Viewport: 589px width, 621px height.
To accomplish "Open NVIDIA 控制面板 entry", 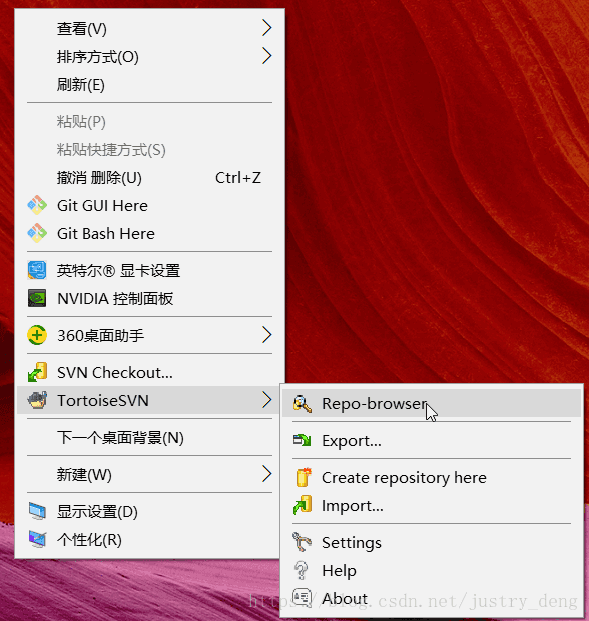I will (x=150, y=298).
